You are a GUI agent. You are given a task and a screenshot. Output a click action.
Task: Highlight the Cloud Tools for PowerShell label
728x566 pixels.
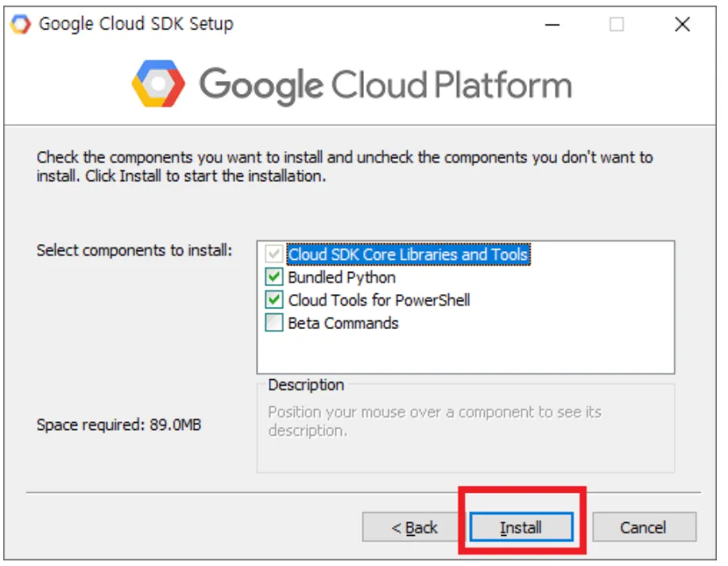coord(379,300)
